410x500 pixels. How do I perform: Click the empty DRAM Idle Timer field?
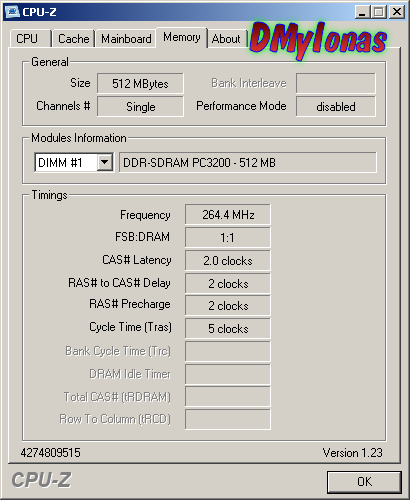click(x=228, y=374)
